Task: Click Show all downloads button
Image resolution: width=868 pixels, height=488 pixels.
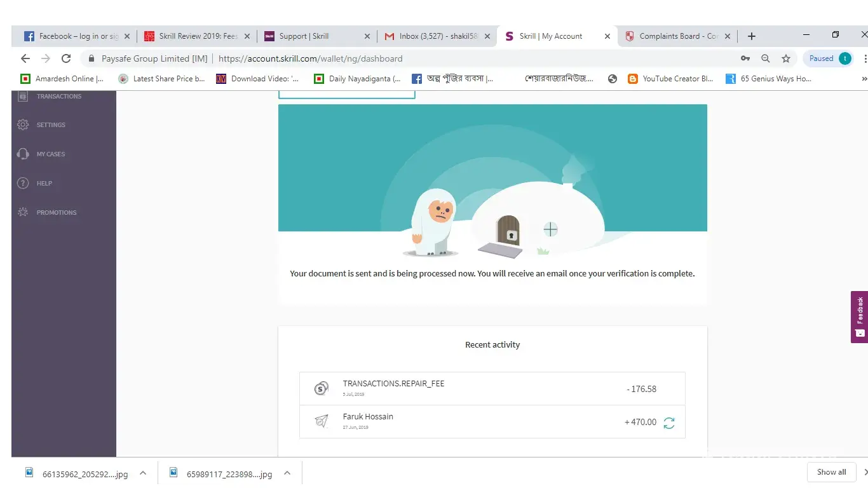Action: pyautogui.click(x=831, y=472)
